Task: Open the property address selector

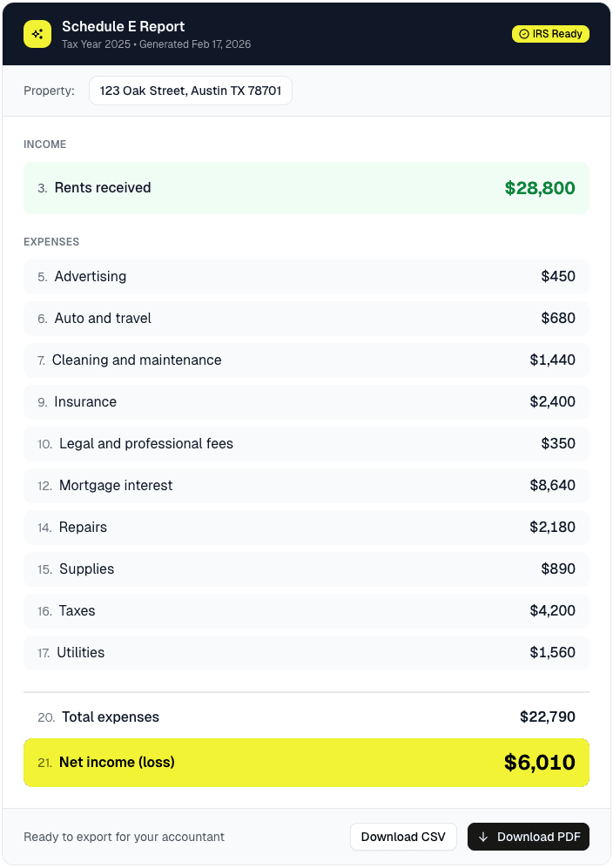Action: [190, 91]
